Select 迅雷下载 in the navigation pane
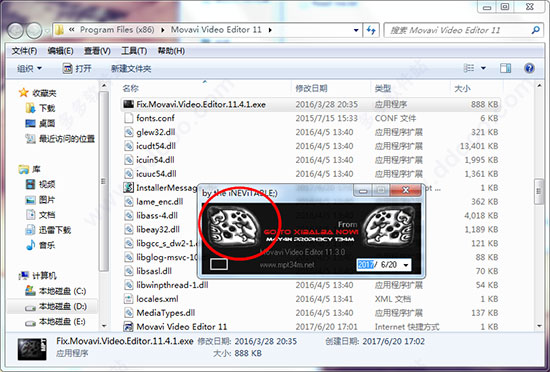550x372 pixels. pos(48,230)
